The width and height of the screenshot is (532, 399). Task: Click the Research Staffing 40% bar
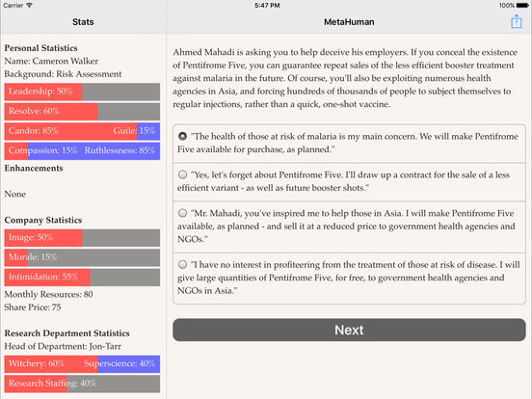(x=82, y=384)
